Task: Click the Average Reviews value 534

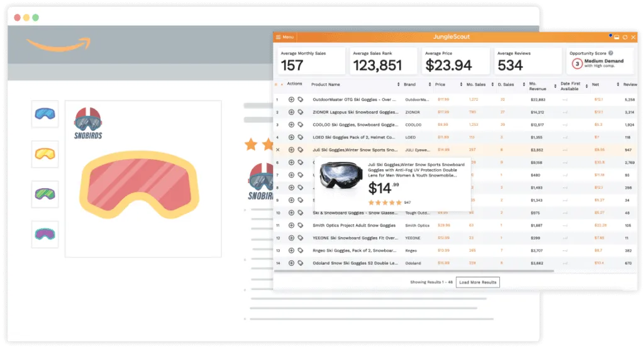Action: pyautogui.click(x=510, y=65)
